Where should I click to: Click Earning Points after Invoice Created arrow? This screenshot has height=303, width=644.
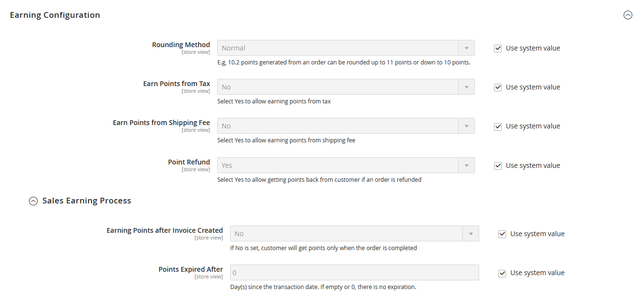471,234
